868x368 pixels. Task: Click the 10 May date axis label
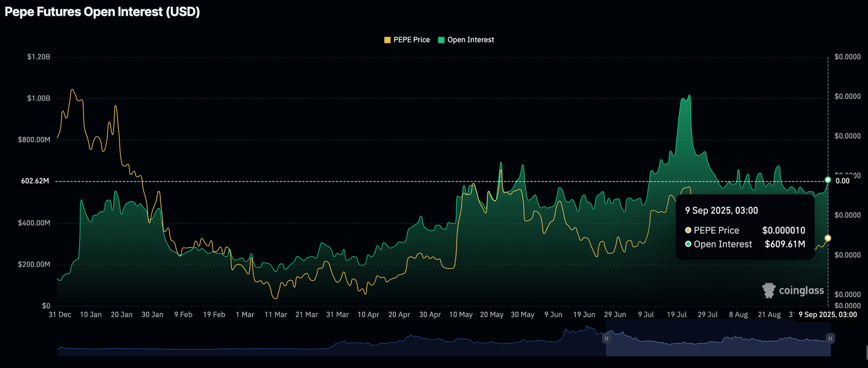click(x=461, y=315)
